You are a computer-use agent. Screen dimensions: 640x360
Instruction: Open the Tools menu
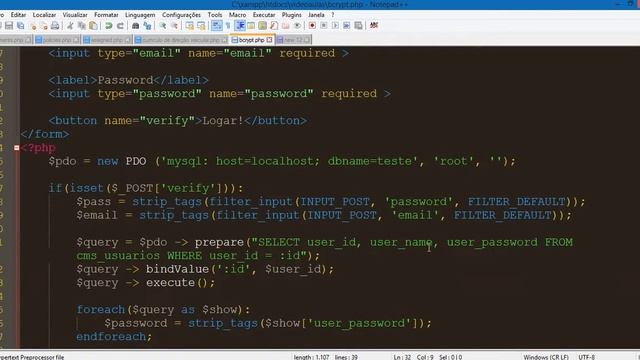tap(215, 15)
